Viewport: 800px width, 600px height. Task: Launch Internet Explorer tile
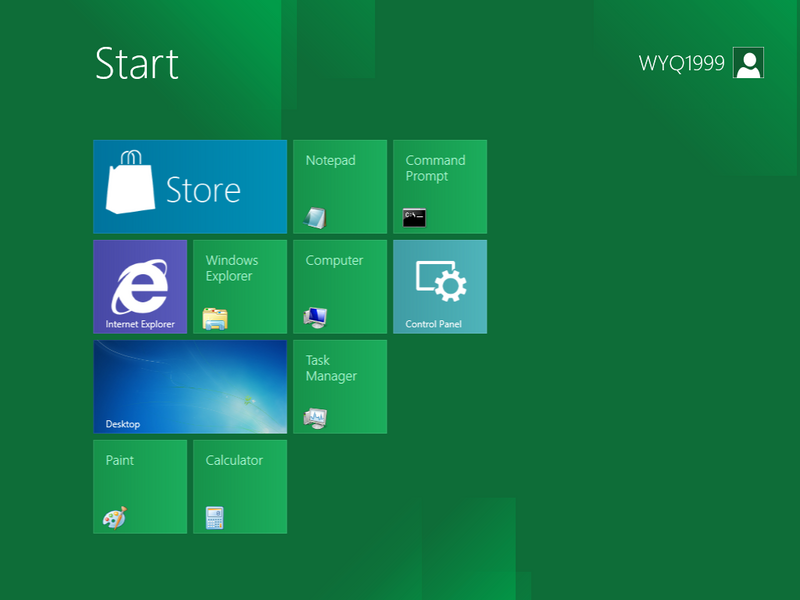click(x=140, y=287)
